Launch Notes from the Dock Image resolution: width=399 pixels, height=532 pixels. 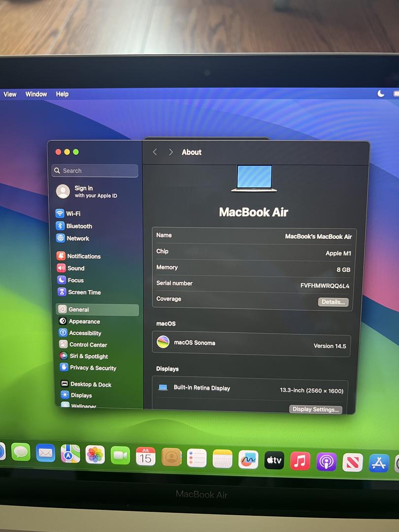(x=223, y=459)
